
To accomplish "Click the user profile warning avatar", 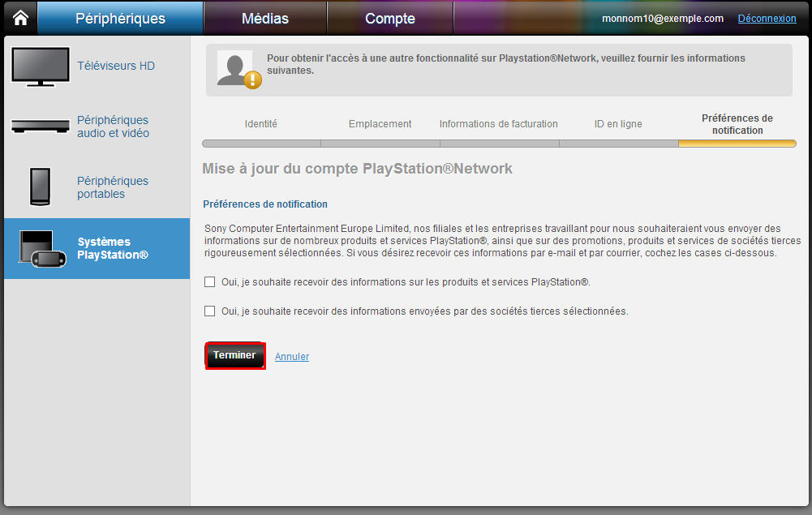I will pos(239,70).
